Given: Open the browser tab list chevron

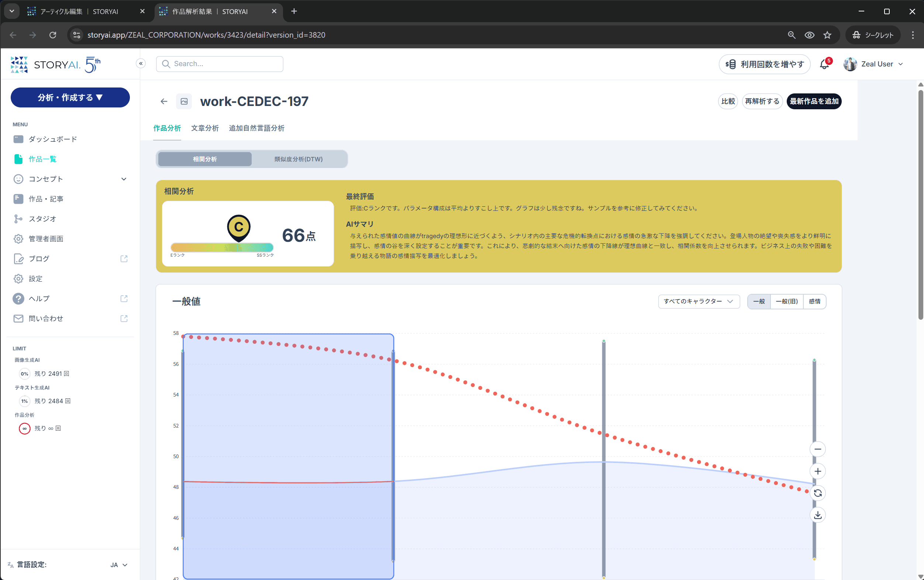Looking at the screenshot, I should point(12,11).
